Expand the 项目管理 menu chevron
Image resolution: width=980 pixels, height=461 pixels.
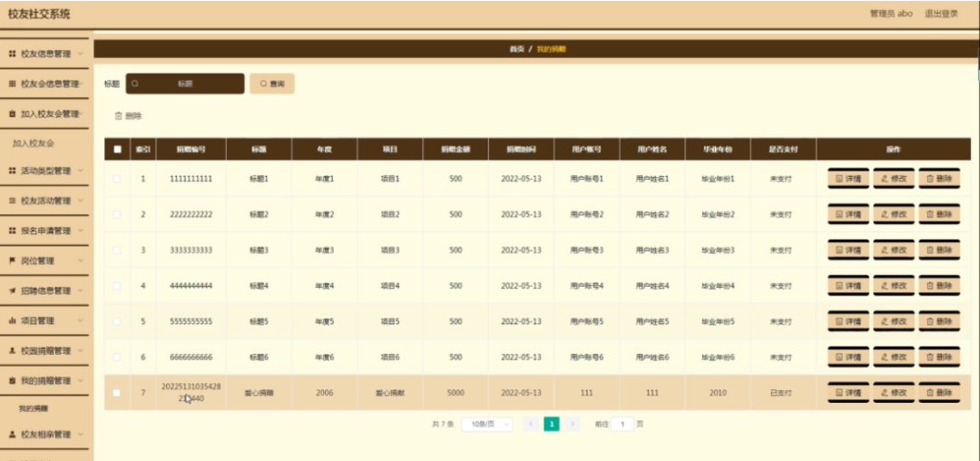click(81, 320)
